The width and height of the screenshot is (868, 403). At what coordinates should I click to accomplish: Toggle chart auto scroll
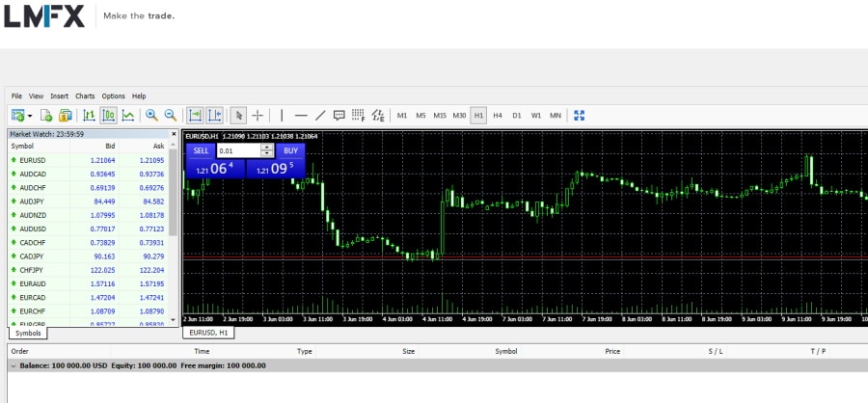pos(195,115)
